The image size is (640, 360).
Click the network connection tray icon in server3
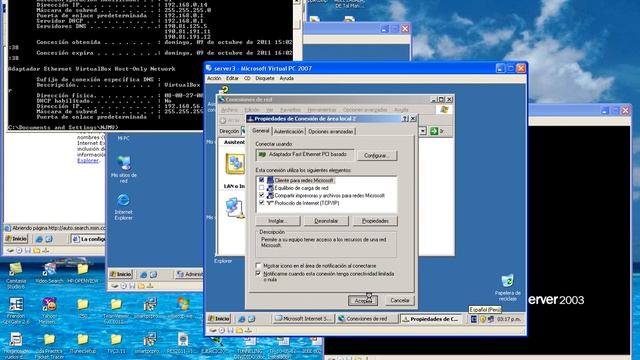491,319
